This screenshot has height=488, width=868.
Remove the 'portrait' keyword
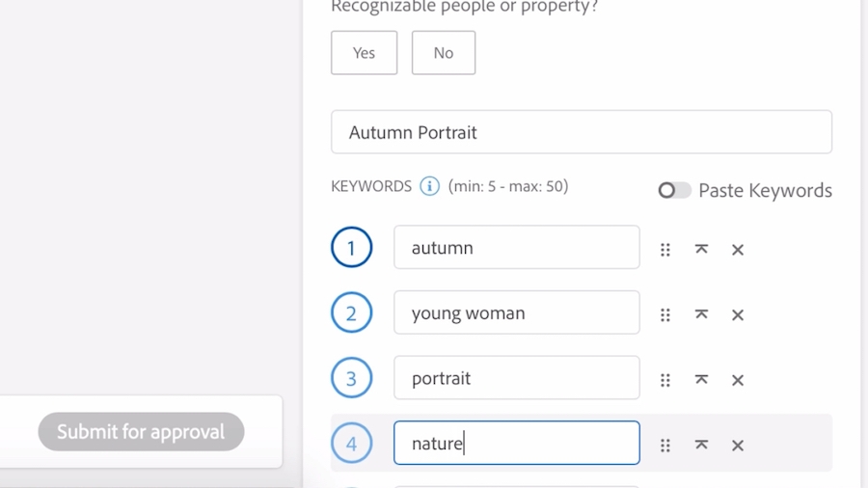click(x=738, y=380)
